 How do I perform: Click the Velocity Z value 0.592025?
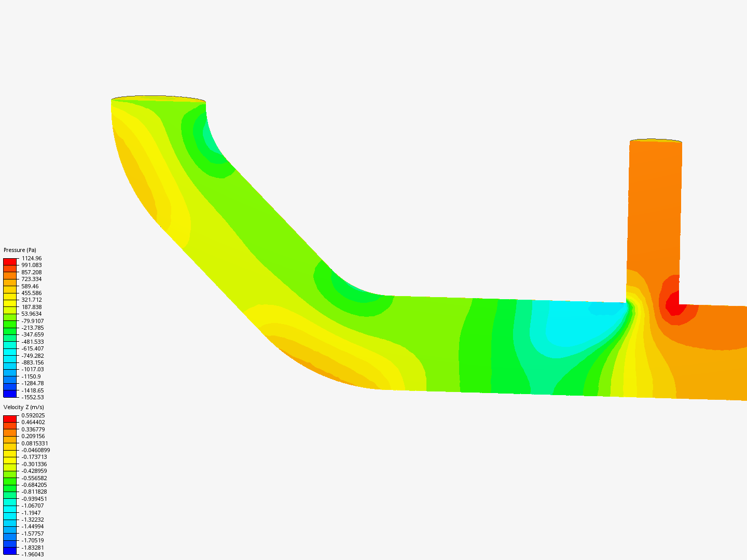[x=33, y=415]
